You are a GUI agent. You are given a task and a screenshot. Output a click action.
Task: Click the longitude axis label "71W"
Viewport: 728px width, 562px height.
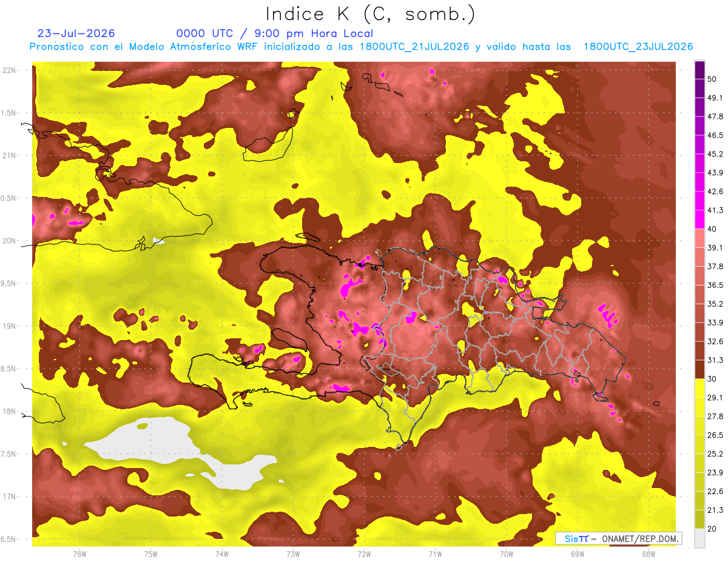(435, 554)
